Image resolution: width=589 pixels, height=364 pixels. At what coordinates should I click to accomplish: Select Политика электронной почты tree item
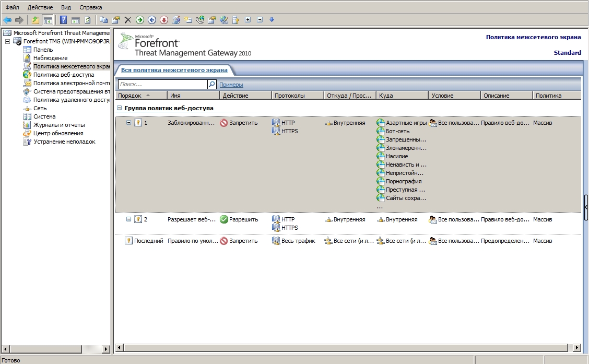coord(72,83)
